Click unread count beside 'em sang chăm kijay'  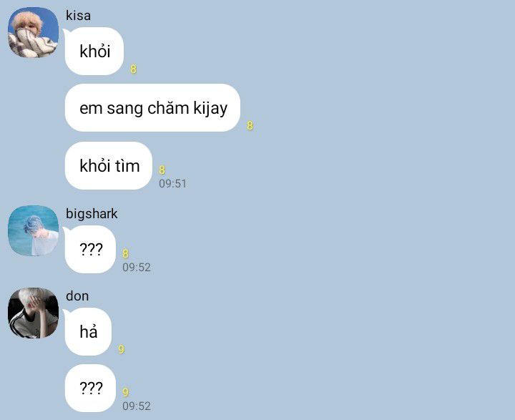click(x=250, y=125)
